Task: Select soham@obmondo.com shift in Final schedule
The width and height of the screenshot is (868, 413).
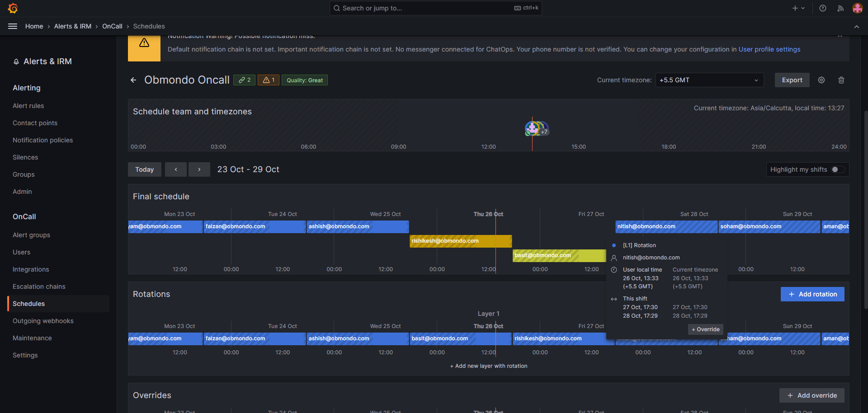Action: (x=769, y=226)
